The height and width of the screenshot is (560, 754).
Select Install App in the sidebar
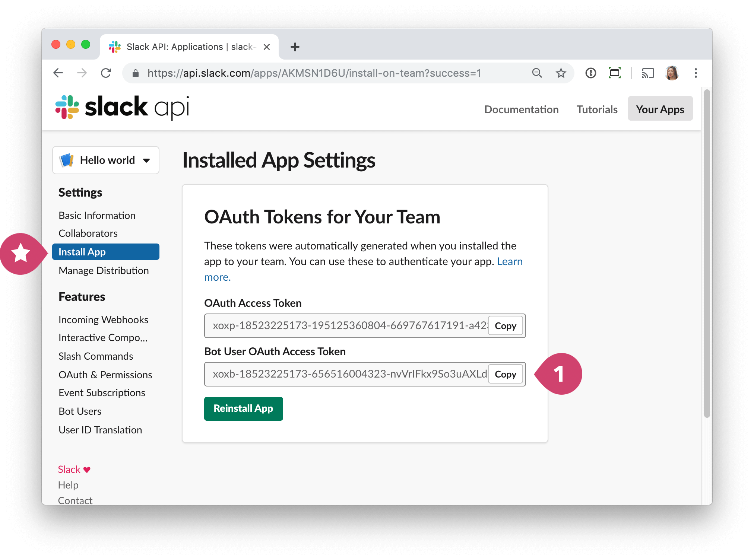pyautogui.click(x=82, y=252)
